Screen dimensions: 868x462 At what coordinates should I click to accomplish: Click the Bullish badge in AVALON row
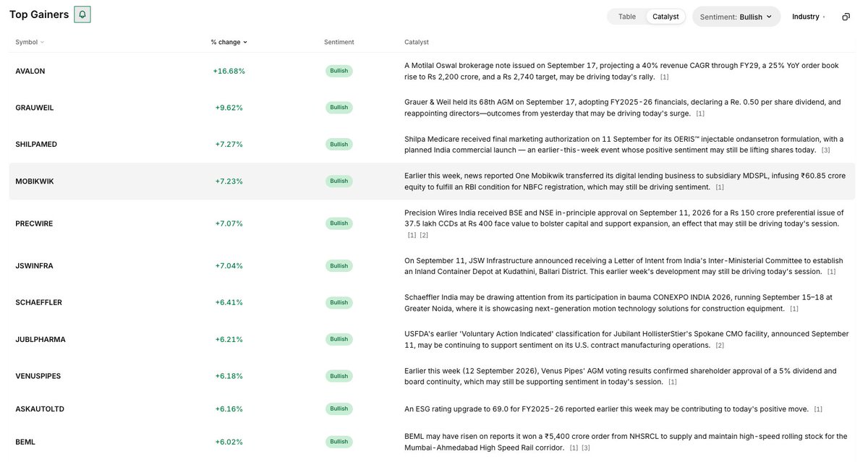point(339,71)
